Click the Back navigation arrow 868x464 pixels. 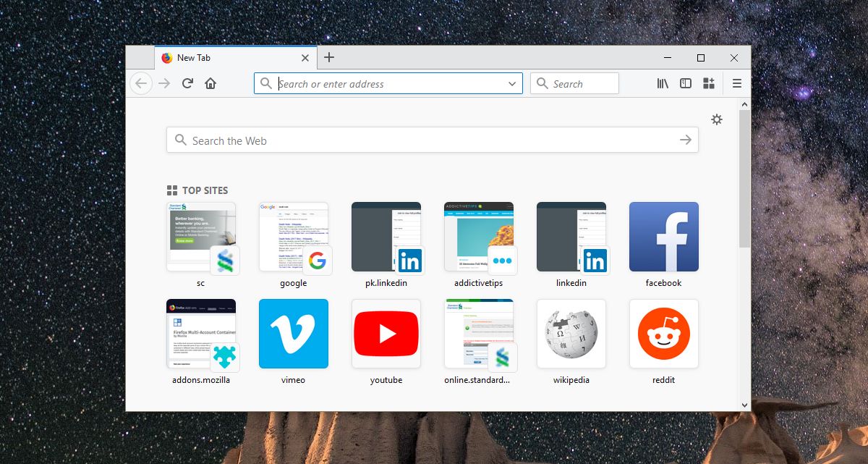point(141,83)
